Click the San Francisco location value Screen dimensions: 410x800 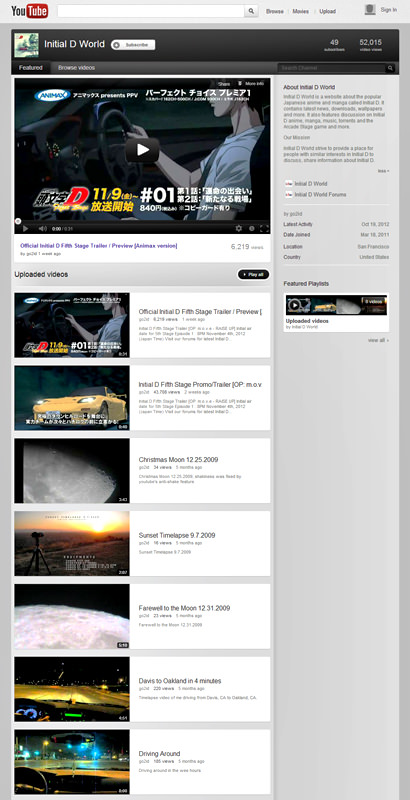coord(373,246)
